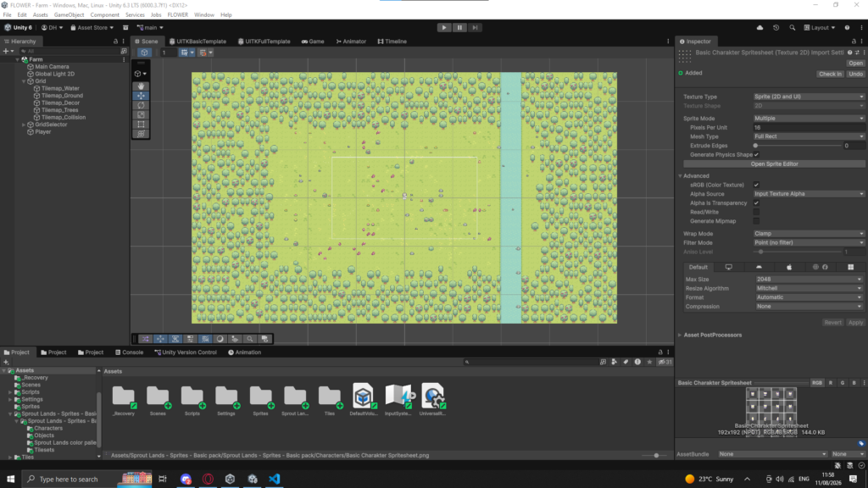The image size is (868, 488).
Task: Select the Apple platform override tab
Action: point(789,267)
